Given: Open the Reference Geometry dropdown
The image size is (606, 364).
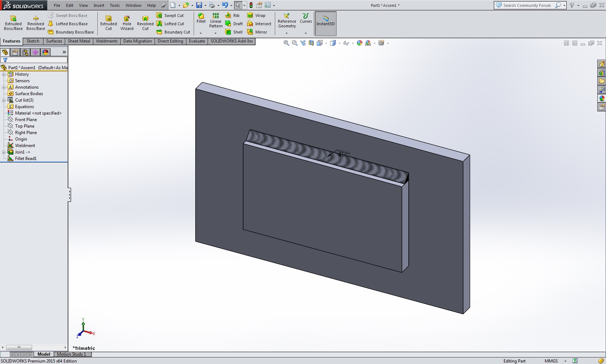Looking at the screenshot, I should tap(287, 33).
